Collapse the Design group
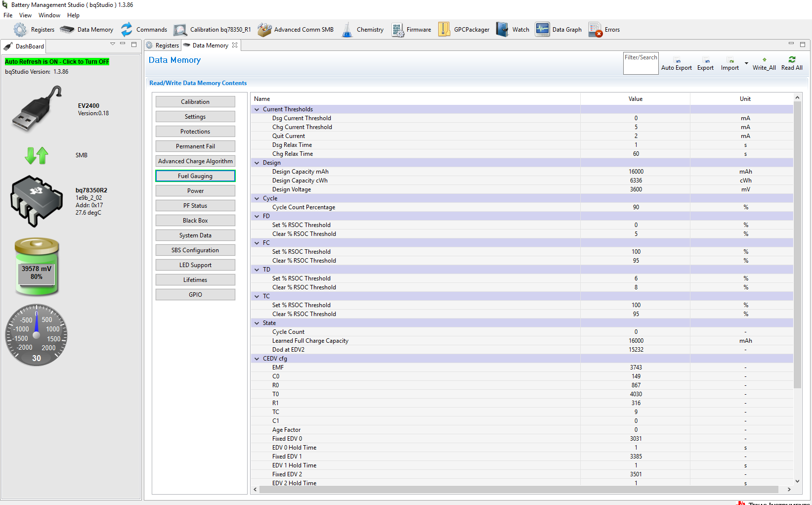Image resolution: width=812 pixels, height=505 pixels. [x=256, y=163]
